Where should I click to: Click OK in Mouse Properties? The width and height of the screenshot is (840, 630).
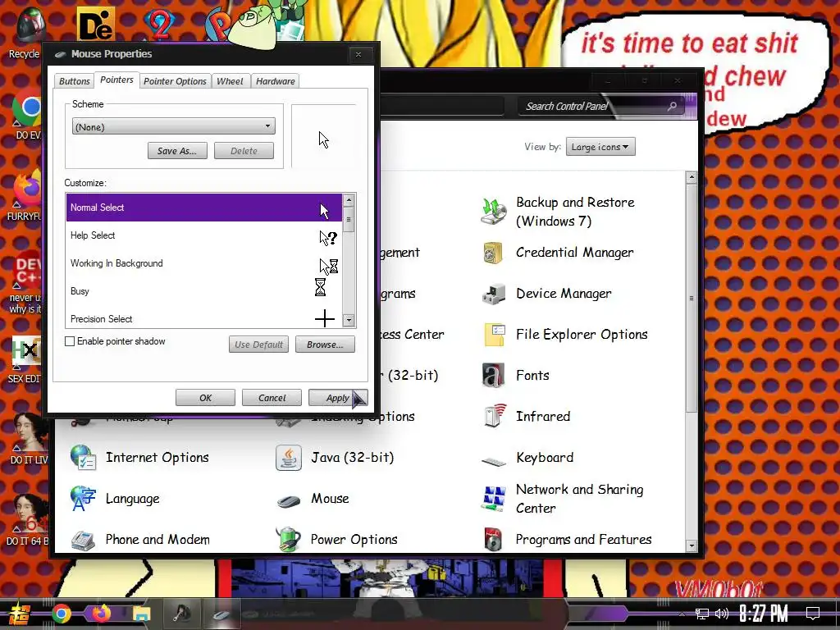205,398
